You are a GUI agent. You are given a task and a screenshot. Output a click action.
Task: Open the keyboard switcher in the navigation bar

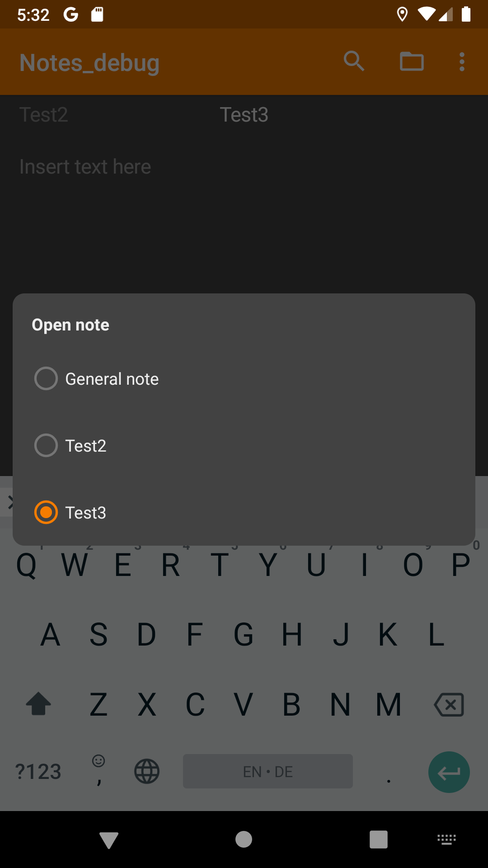446,839
